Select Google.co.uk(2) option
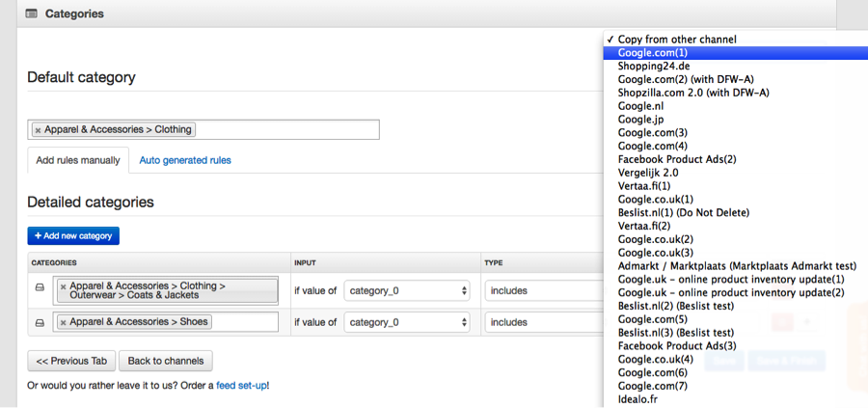Screen dimensions: 868x408 coord(735,239)
